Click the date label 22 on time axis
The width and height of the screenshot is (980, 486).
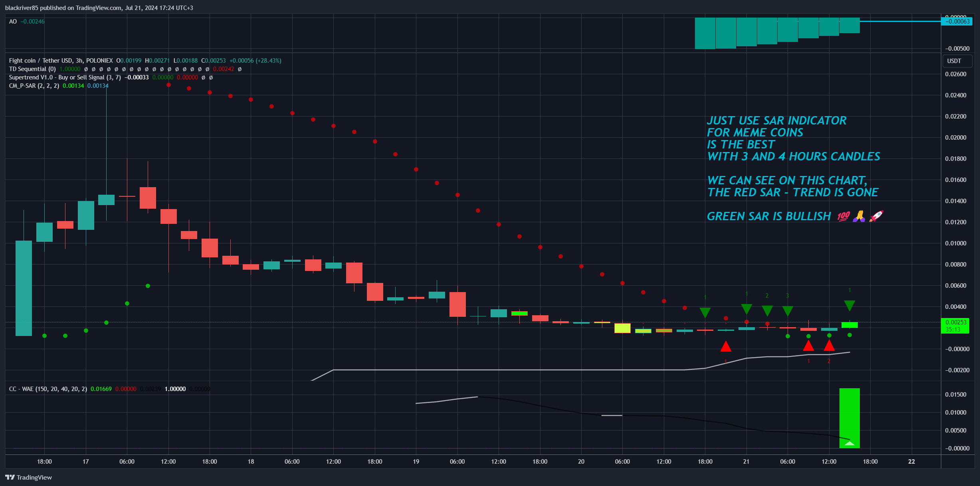911,462
